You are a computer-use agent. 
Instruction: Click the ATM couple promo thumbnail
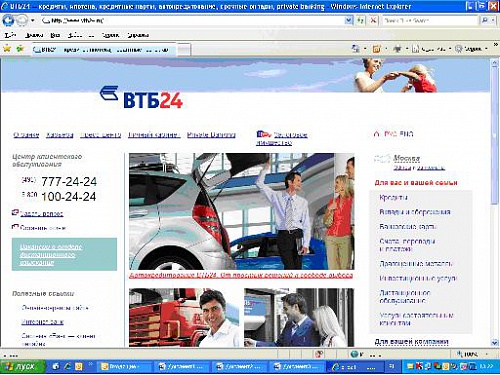pyautogui.click(x=299, y=317)
